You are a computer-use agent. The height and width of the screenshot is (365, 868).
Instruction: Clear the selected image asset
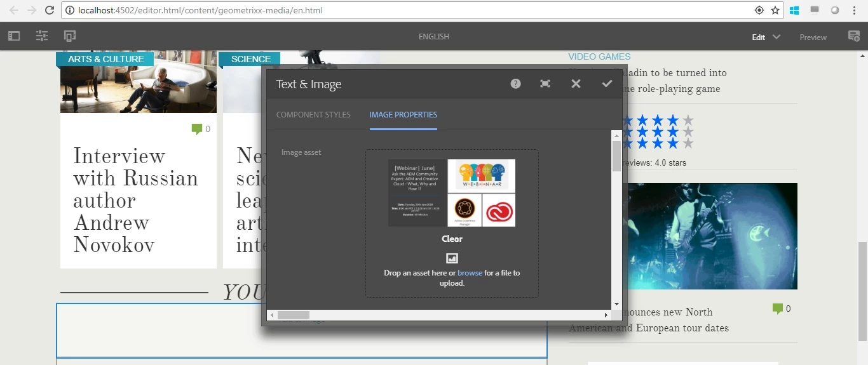point(452,239)
